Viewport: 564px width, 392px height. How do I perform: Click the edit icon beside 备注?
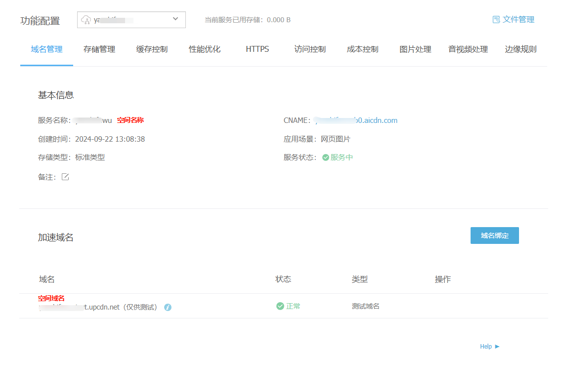65,177
